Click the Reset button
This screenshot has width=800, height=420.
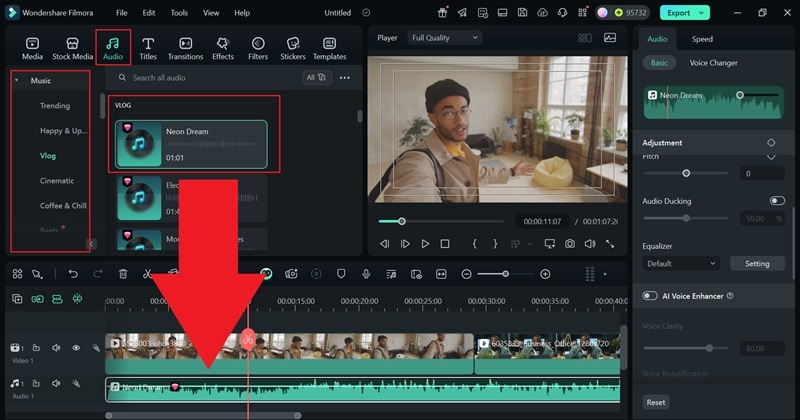click(656, 402)
